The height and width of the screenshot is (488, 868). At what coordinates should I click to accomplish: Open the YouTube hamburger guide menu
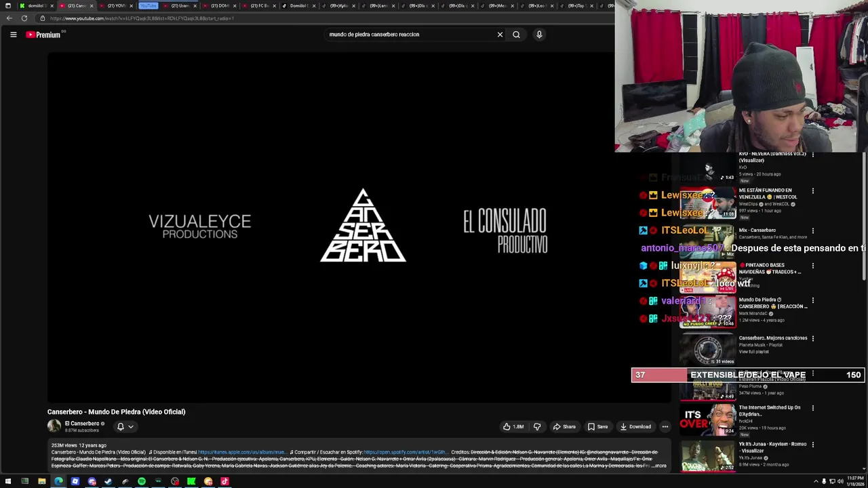click(x=13, y=35)
